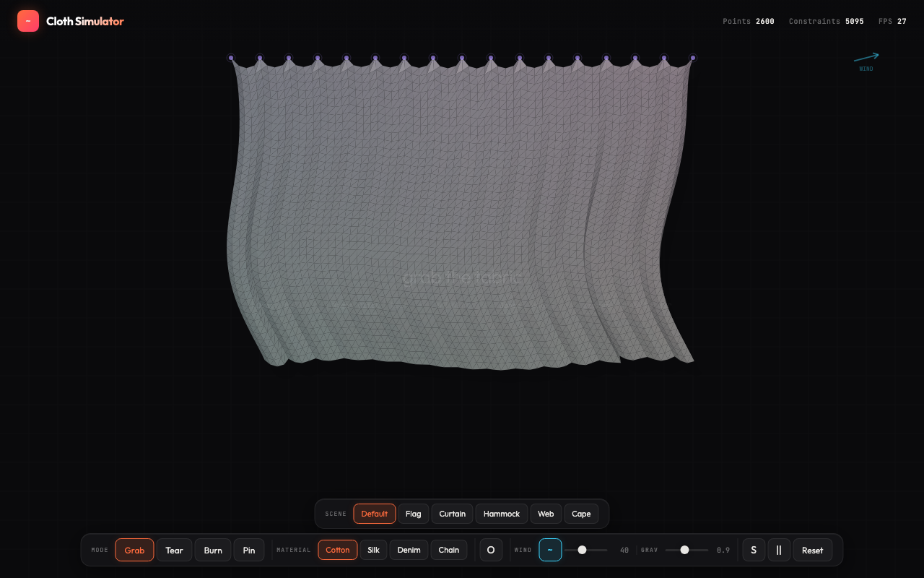The height and width of the screenshot is (578, 924).
Task: Choose Cotton material
Action: pos(337,550)
